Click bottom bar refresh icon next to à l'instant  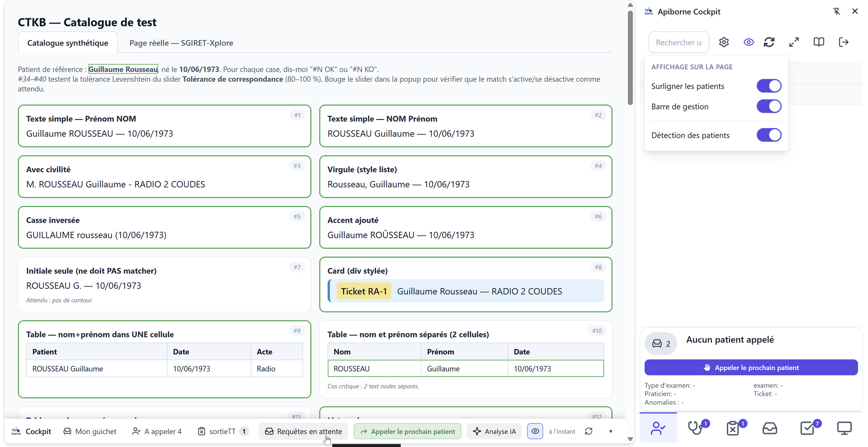(589, 431)
